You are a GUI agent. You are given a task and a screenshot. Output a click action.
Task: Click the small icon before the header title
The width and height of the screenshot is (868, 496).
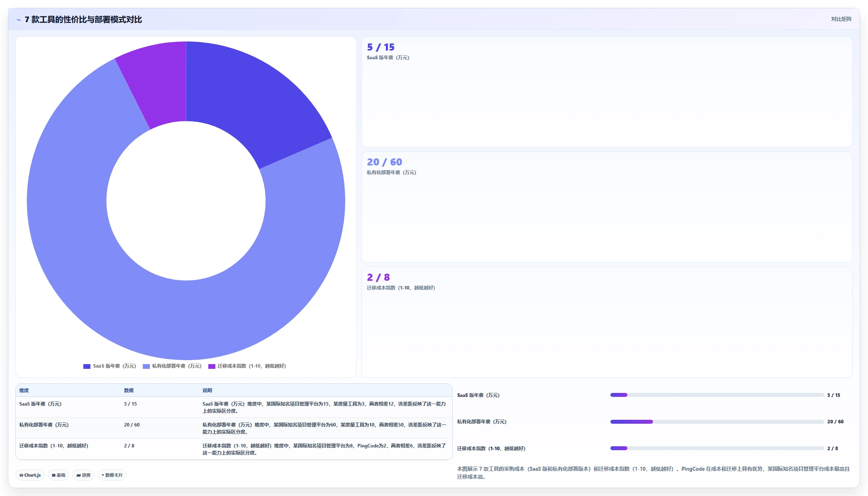[19, 20]
